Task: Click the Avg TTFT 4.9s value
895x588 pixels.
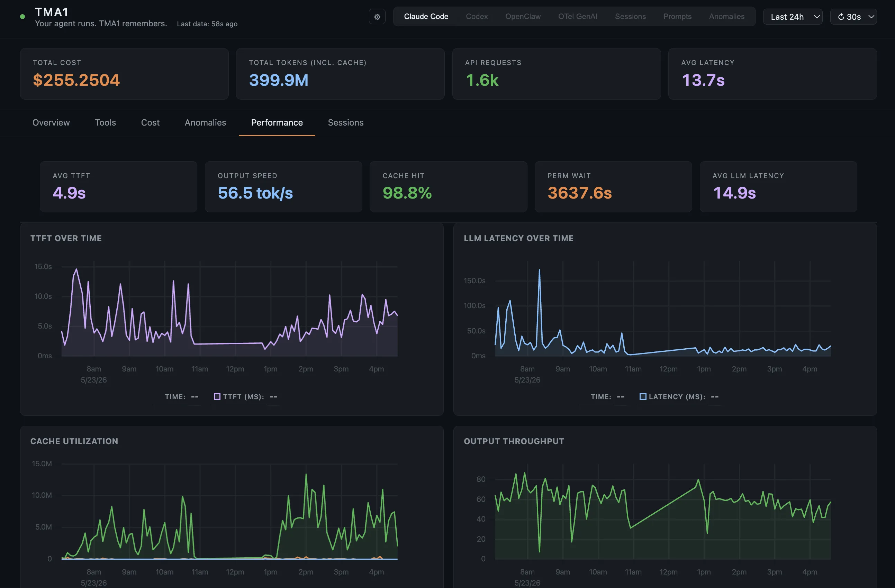Action: (69, 193)
